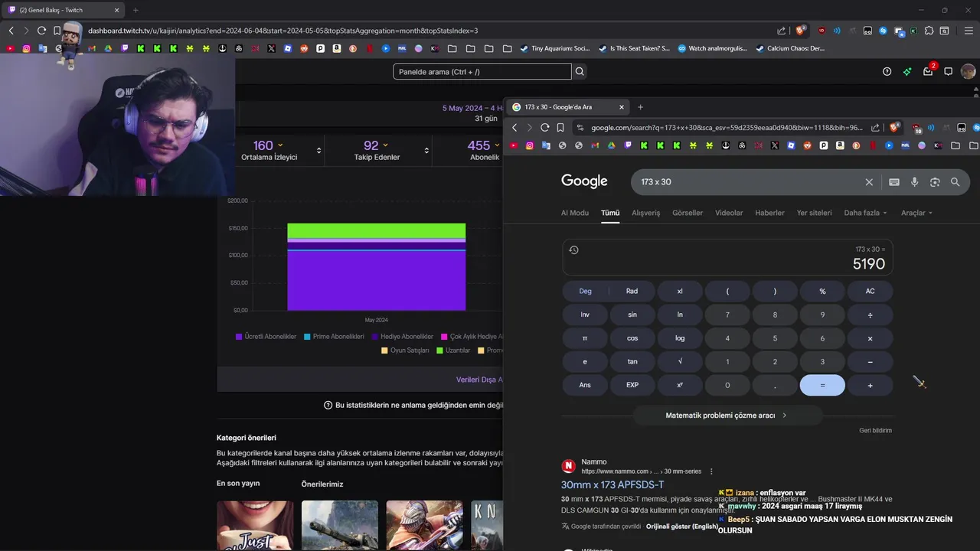Open a new tab in the Google window

tap(641, 107)
